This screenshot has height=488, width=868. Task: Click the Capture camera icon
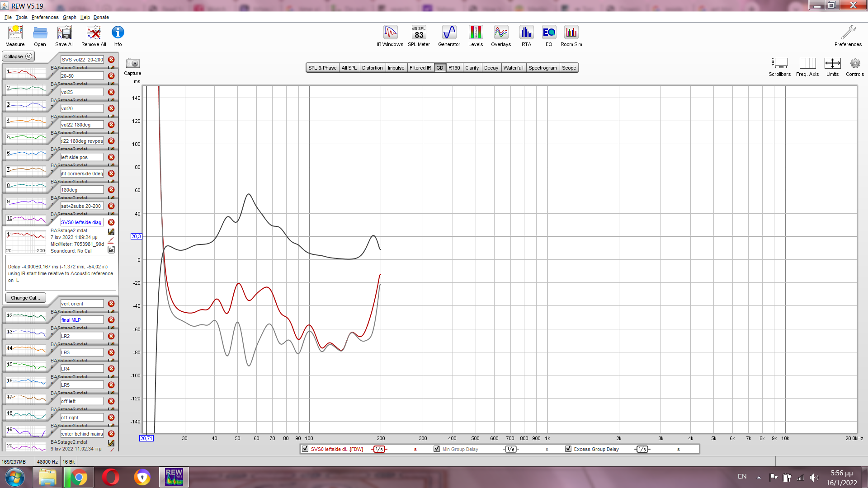click(x=132, y=64)
